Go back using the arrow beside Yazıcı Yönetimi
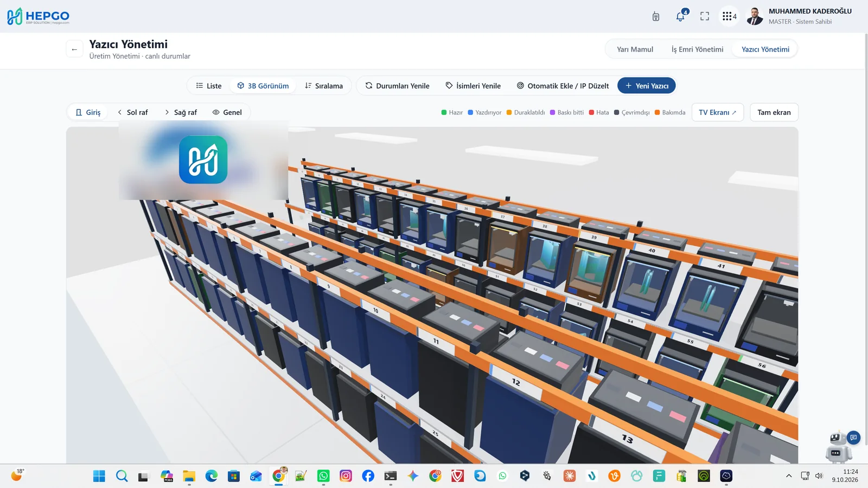The image size is (868, 488). pos(74,49)
